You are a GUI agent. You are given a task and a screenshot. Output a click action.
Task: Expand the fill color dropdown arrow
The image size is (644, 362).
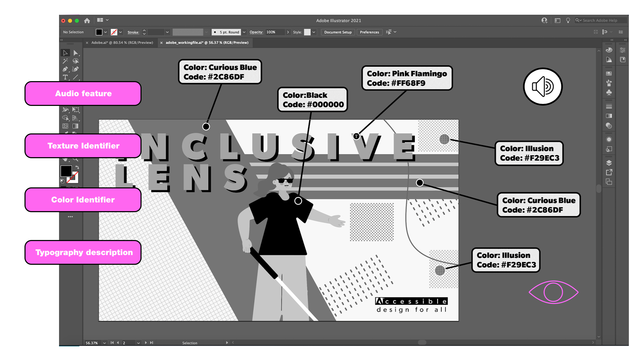coord(106,32)
